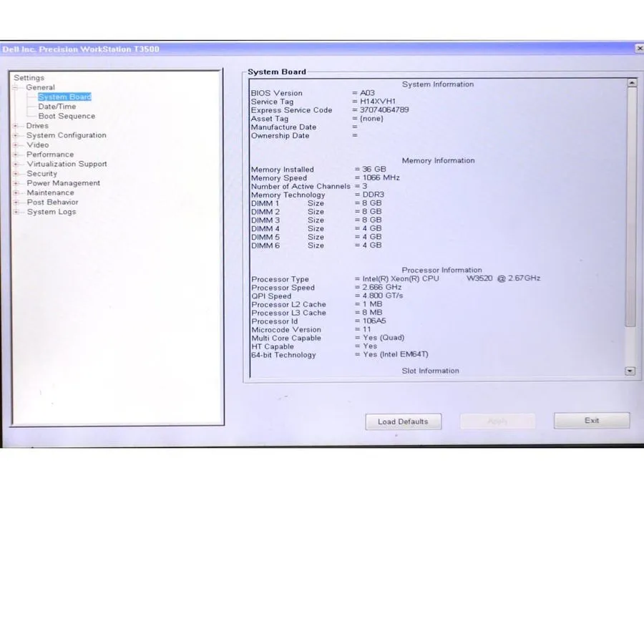Select the Maintenance category label
644x644 pixels.
point(51,192)
